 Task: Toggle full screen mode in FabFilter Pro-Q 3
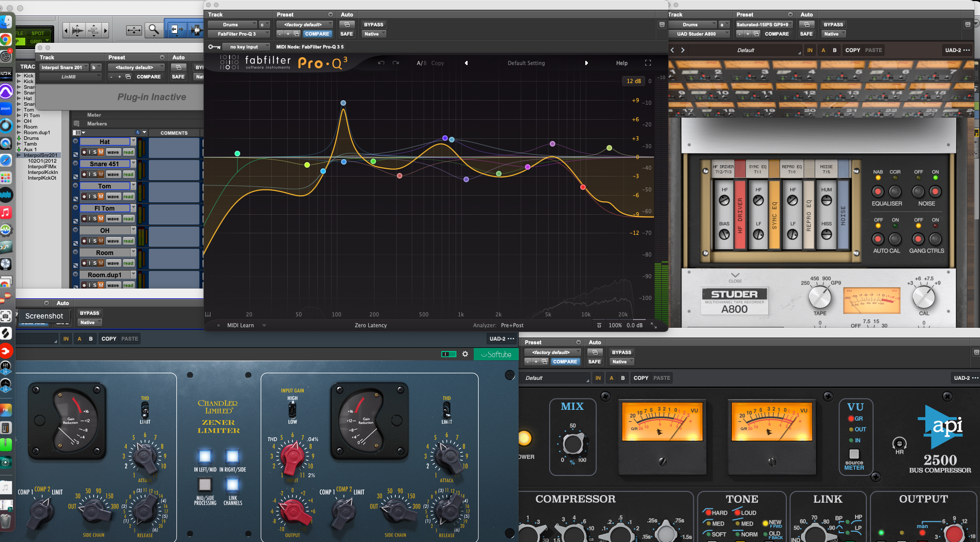(648, 63)
